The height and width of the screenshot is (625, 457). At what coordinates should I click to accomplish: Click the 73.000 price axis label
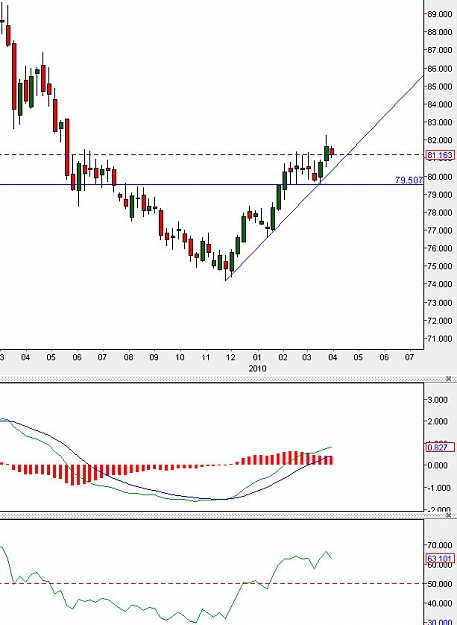coord(440,303)
